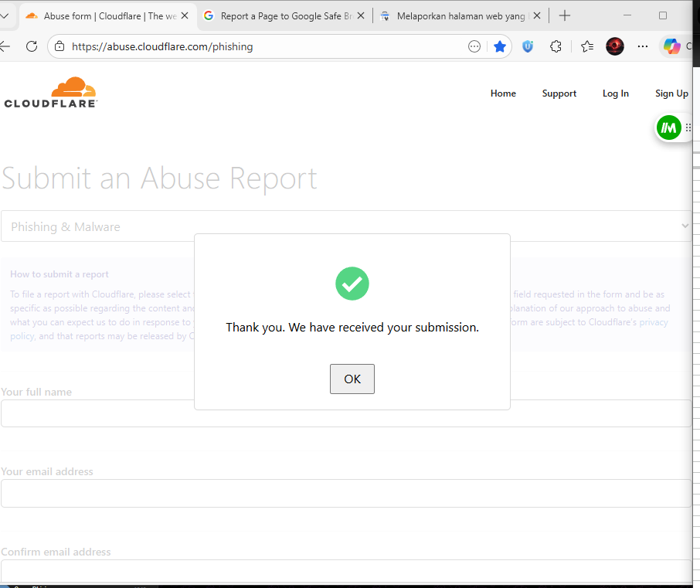Close the Google Safe Browsing report tab
The height and width of the screenshot is (588, 700).
pyautogui.click(x=361, y=15)
